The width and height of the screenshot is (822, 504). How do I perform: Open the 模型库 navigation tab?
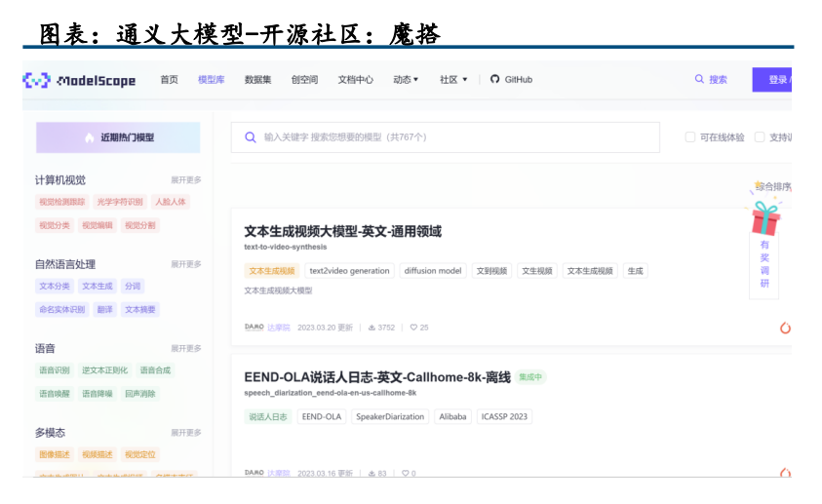212,80
